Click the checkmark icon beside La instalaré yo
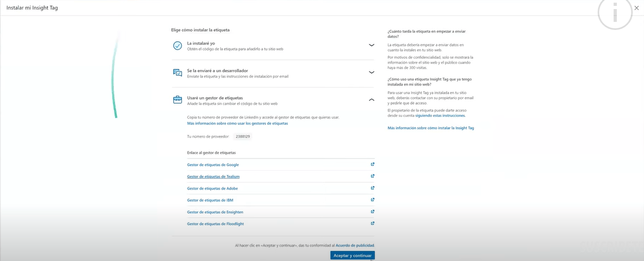Screen dimensions: 644x261 point(178,46)
